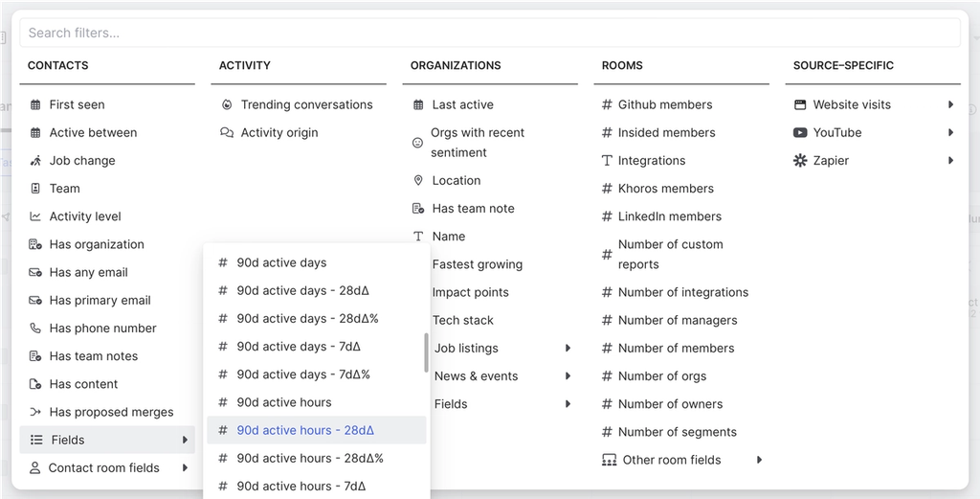Pick the Has primary email filter
Screen dimensions: 980x499
click(100, 300)
